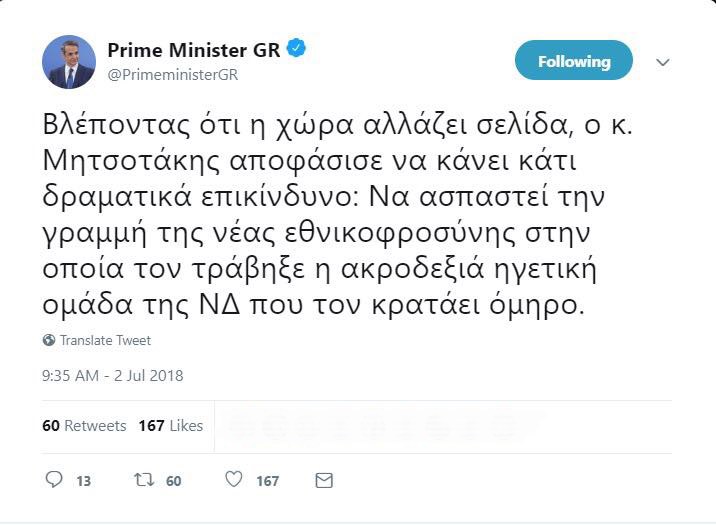Click the blue verified badge

pyautogui.click(x=297, y=47)
